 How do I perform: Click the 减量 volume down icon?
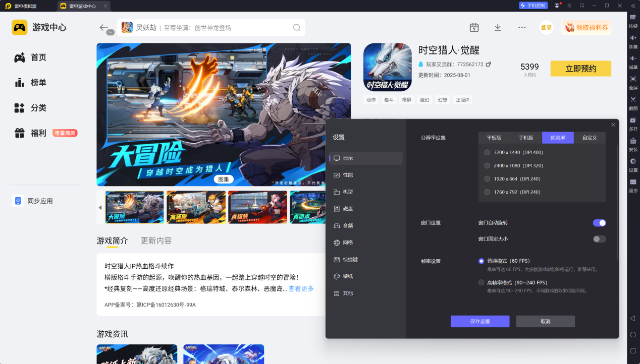pyautogui.click(x=633, y=58)
